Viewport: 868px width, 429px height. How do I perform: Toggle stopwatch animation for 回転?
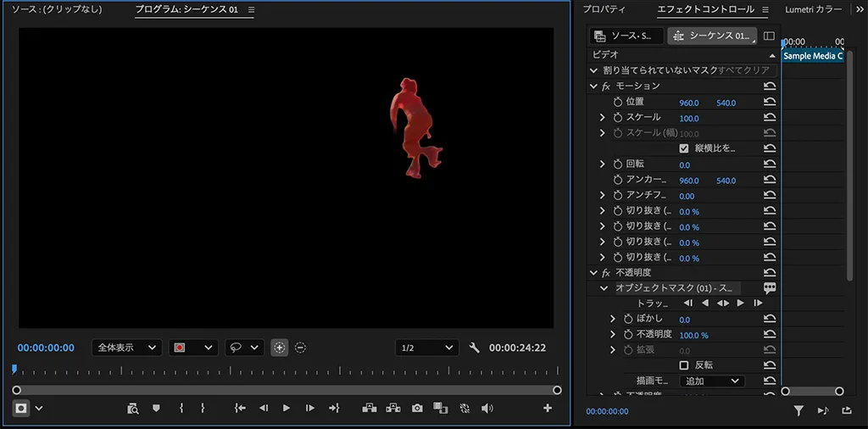click(617, 164)
